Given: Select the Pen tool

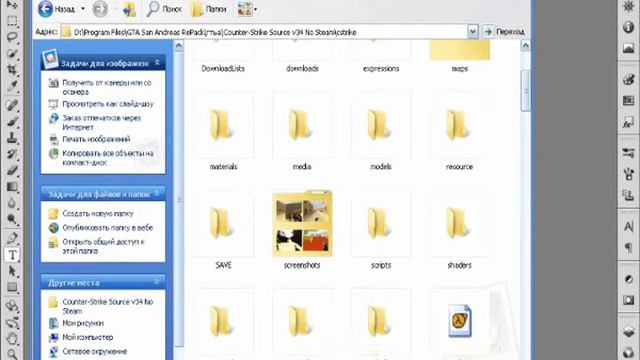Looking at the screenshot, I should tap(12, 238).
